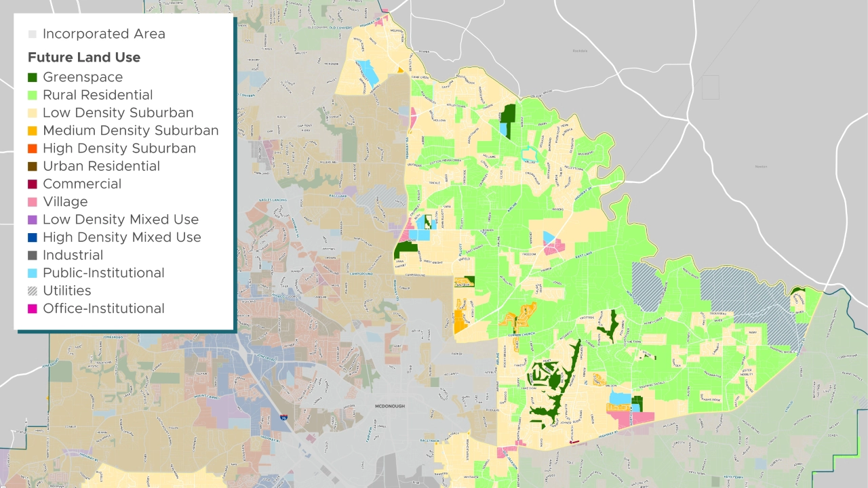
Task: Click the Greenspace dark green legend swatch
Action: (x=33, y=77)
